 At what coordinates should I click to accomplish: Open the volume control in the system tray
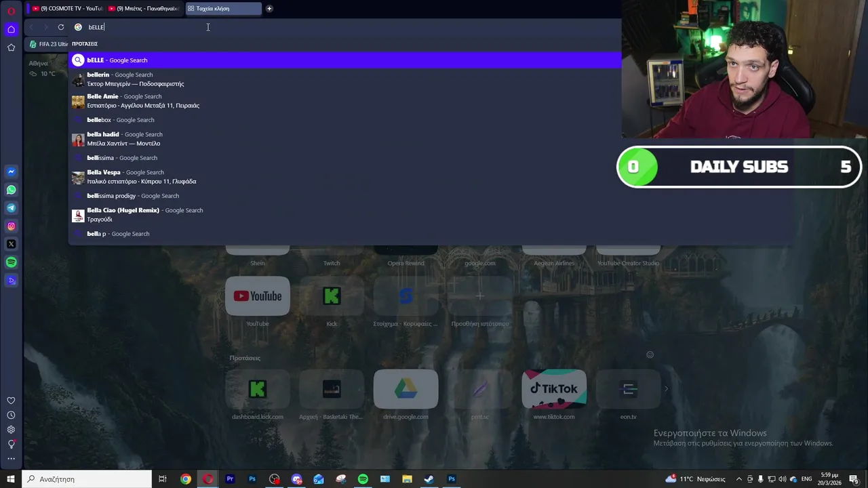pyautogui.click(x=782, y=479)
